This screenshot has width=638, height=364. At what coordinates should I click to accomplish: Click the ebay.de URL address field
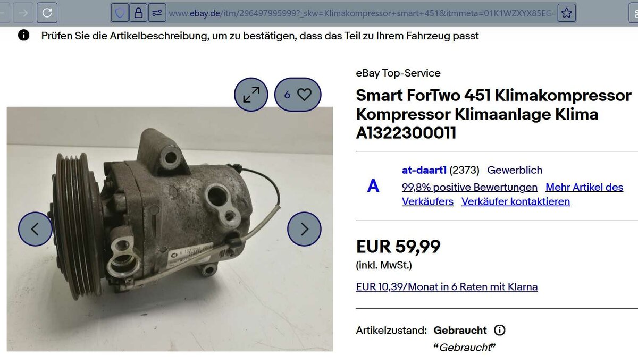[362, 13]
